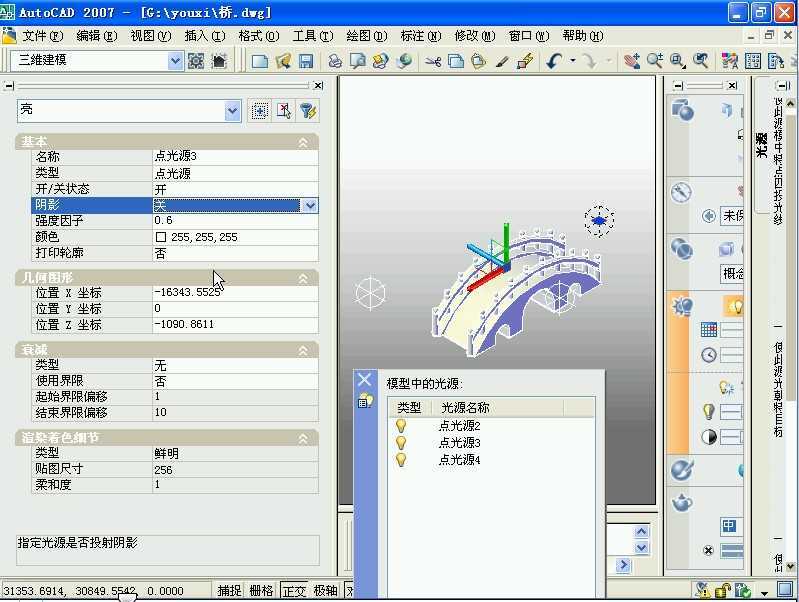Click the Zoom Window icon

(678, 61)
